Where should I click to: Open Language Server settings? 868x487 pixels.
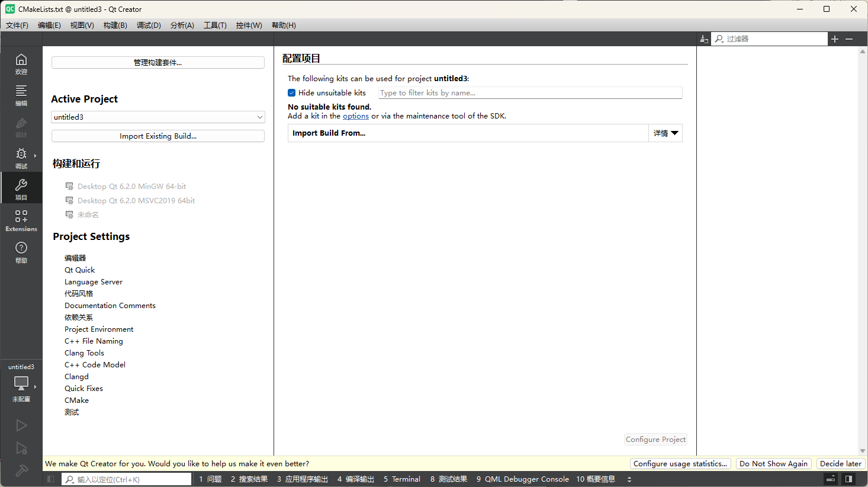(x=94, y=282)
